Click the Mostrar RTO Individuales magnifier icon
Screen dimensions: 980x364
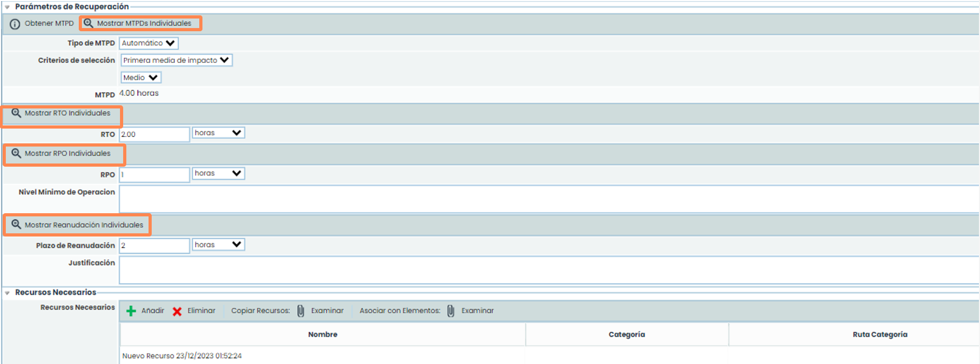click(16, 113)
